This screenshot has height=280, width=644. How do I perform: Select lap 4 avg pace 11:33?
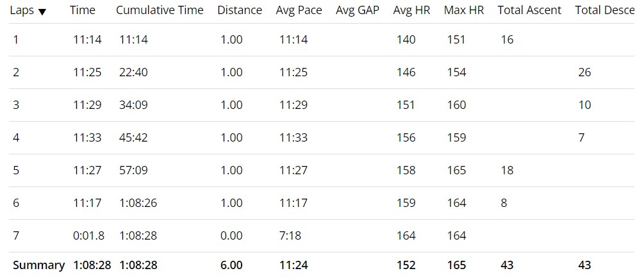(x=293, y=138)
